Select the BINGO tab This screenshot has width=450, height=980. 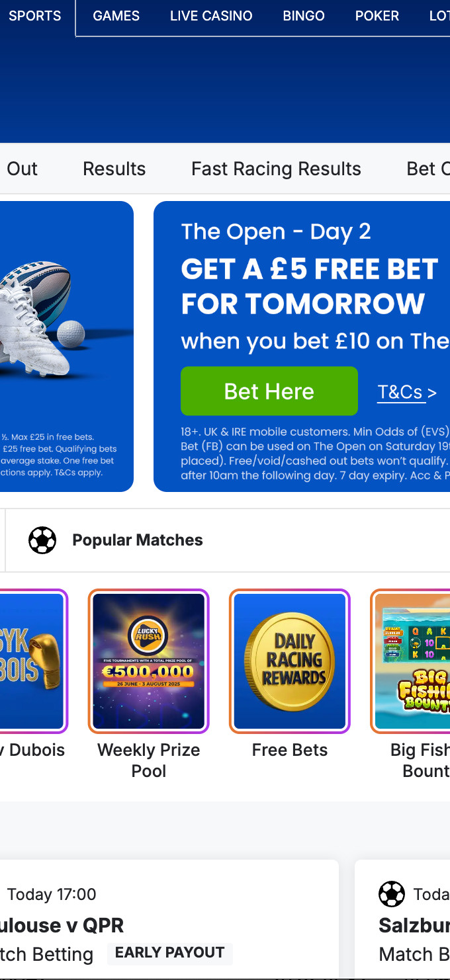304,16
